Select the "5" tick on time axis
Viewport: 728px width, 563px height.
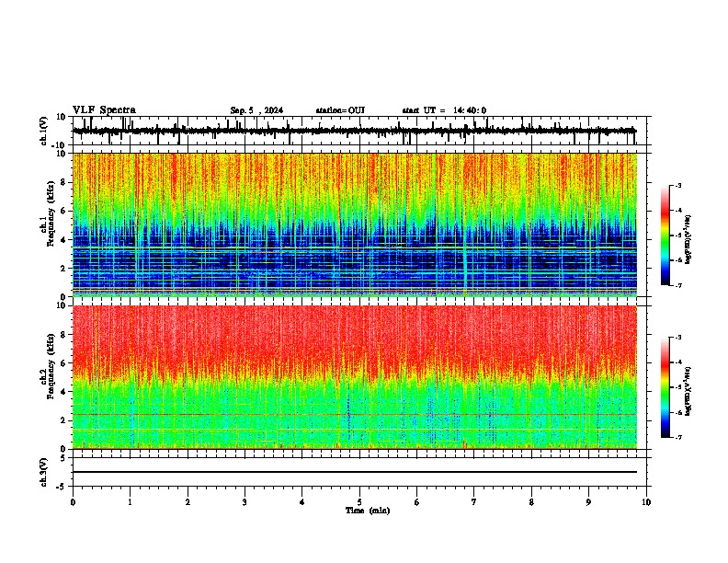coord(359,502)
